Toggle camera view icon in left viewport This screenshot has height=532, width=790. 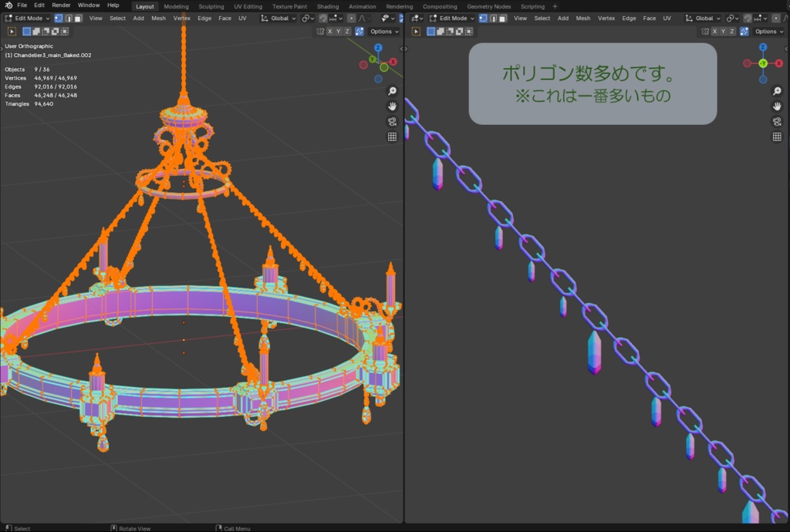point(392,121)
